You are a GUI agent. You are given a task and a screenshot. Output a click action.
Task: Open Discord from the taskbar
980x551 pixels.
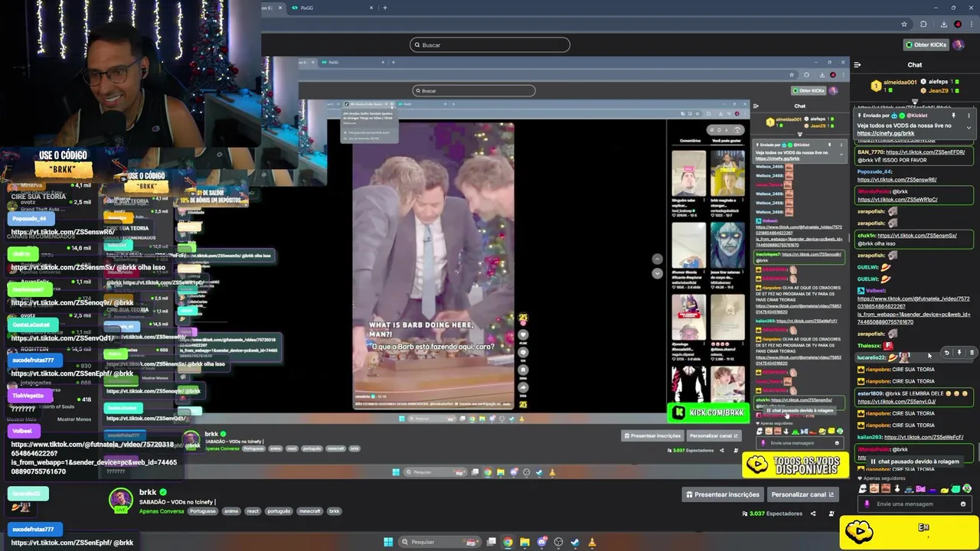541,542
